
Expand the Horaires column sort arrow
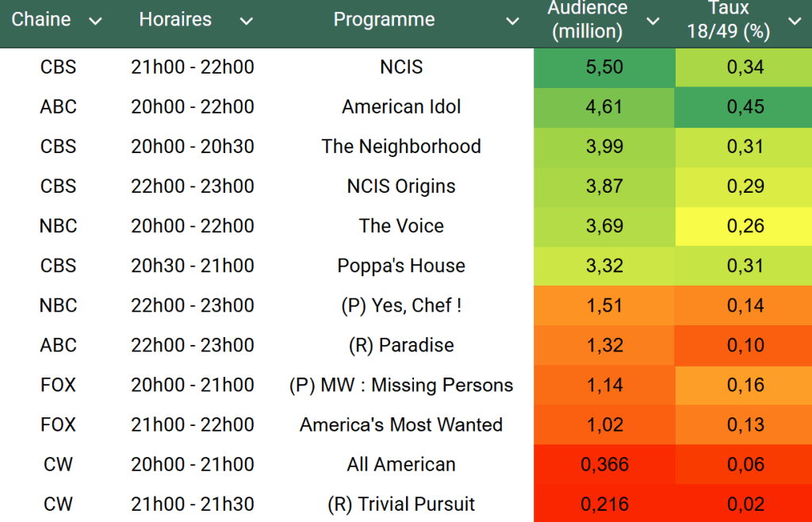[247, 21]
